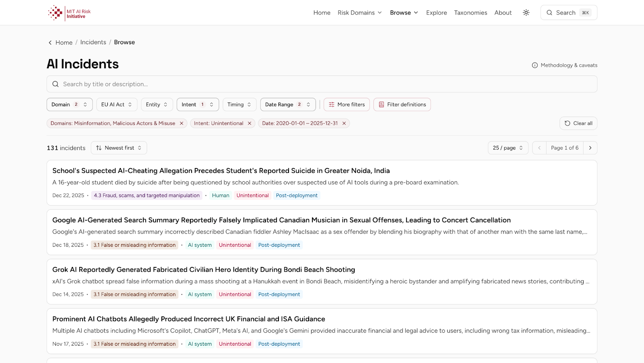Remove the Date filter chip
Viewport: 644px width, 363px height.
(344, 123)
